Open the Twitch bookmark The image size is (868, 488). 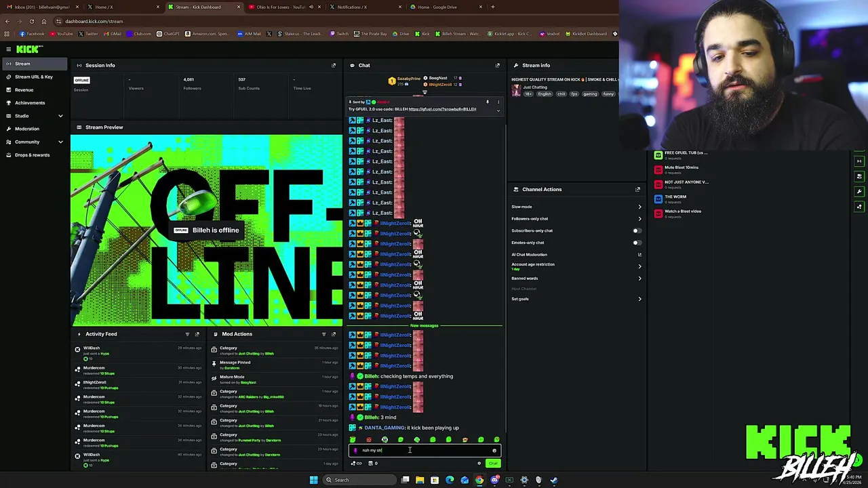pyautogui.click(x=340, y=34)
